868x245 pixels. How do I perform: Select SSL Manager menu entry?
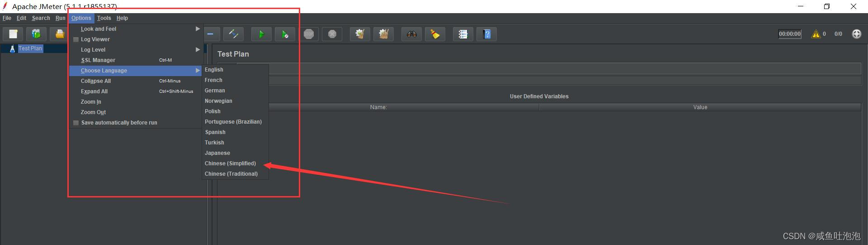135,60
